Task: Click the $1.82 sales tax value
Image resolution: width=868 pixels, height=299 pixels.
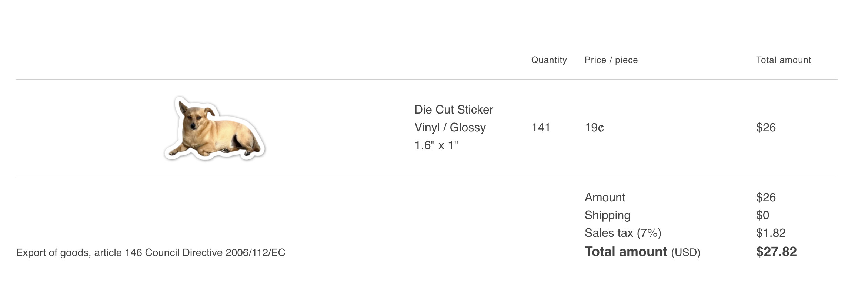Action: coord(771,233)
